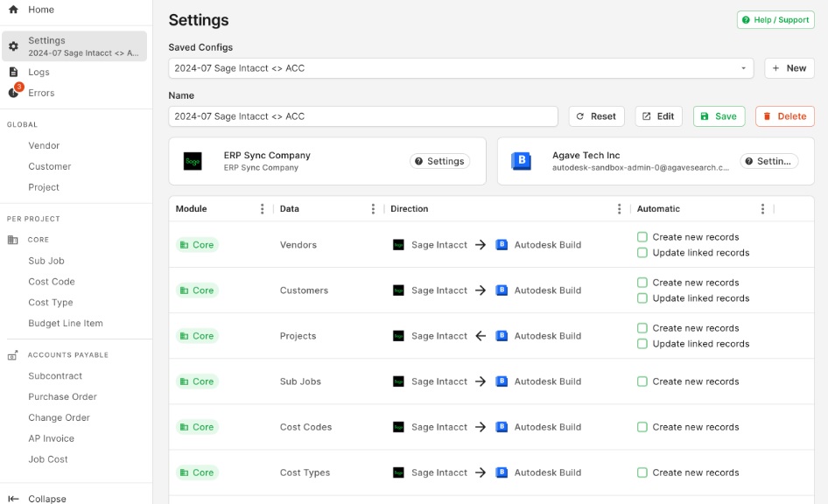The width and height of the screenshot is (828, 504).
Task: Select Budget Line Item in sidebar
Action: [x=66, y=323]
